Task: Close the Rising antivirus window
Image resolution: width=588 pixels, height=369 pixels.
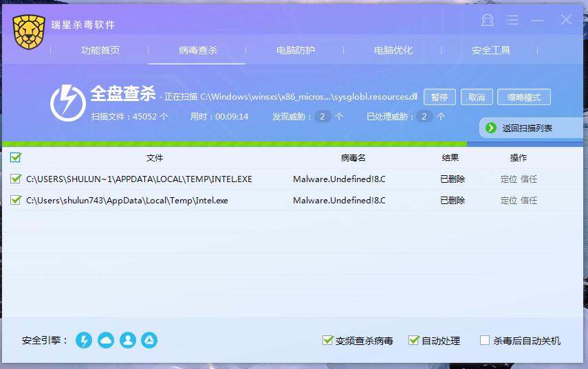Action: tap(566, 20)
